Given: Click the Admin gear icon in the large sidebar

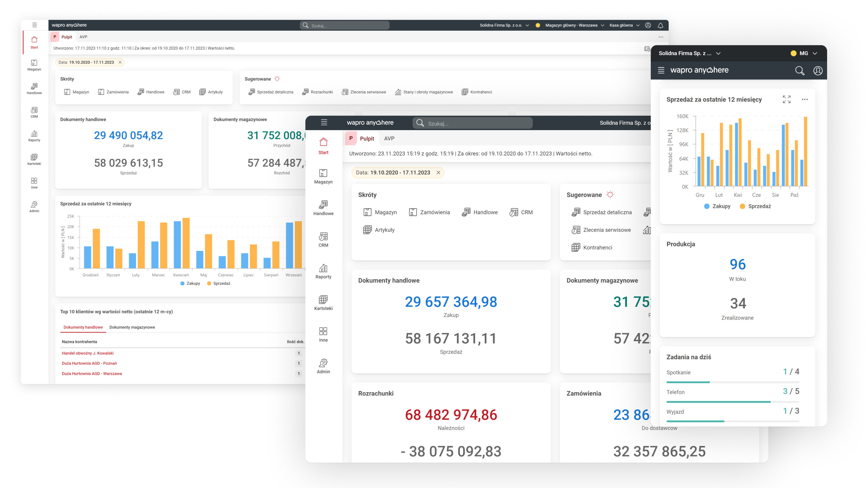Looking at the screenshot, I should click(323, 362).
